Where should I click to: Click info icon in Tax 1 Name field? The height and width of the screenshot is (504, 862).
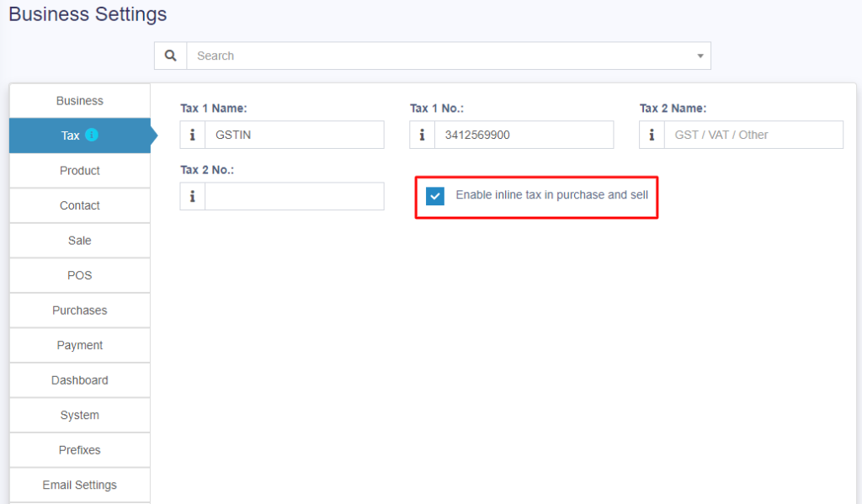[x=193, y=135]
